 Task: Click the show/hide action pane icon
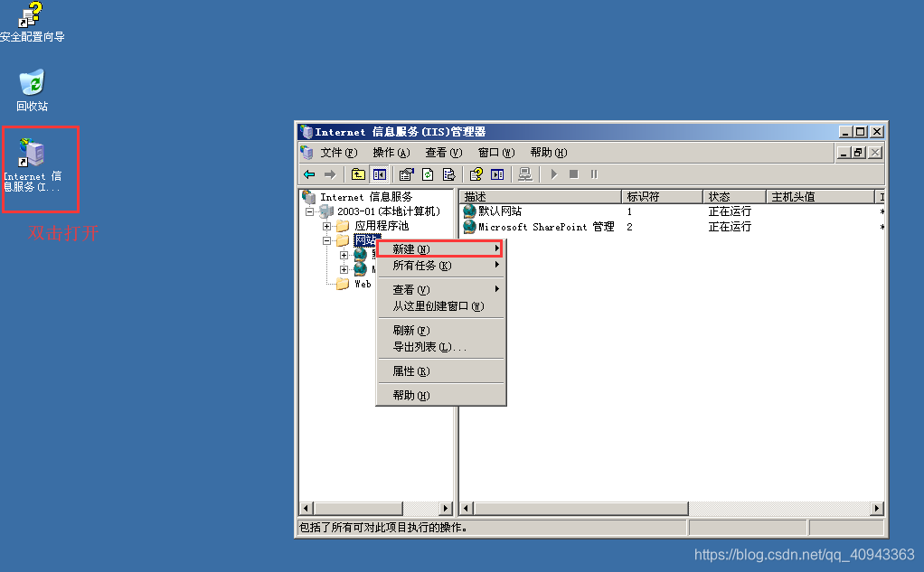497,174
